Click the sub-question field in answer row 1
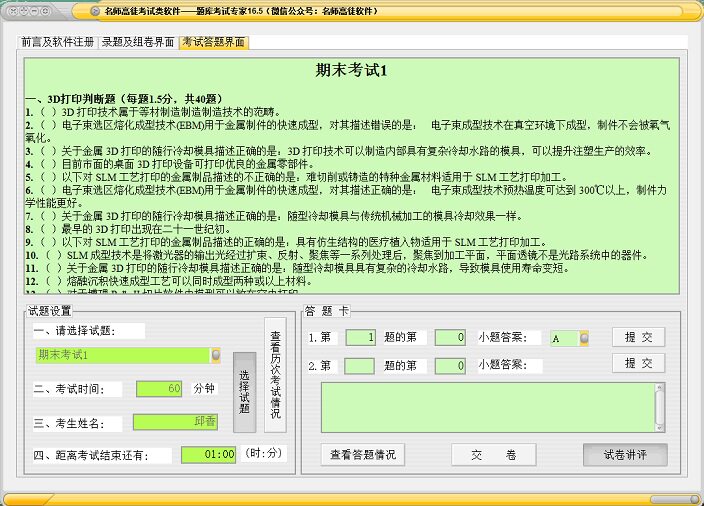The width and height of the screenshot is (704, 506). tap(450, 337)
